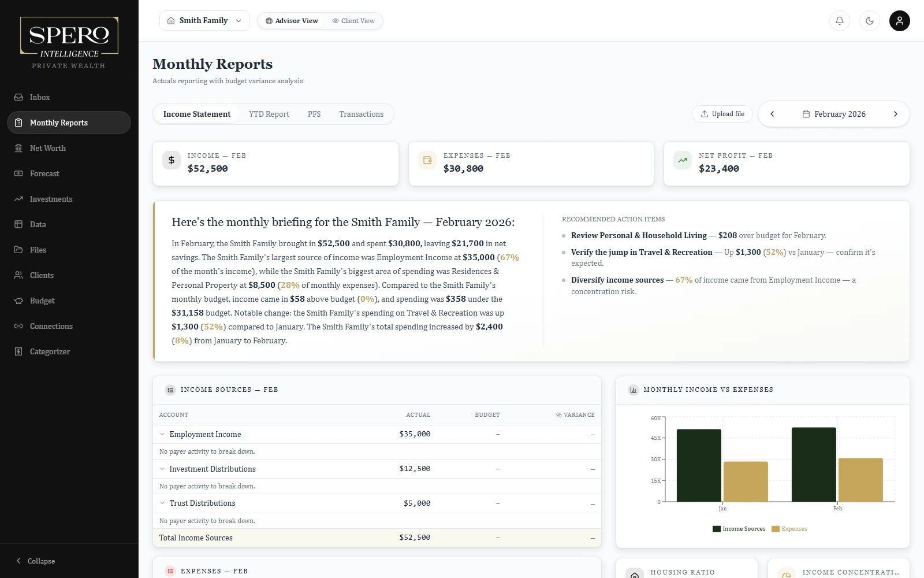Screen dimensions: 924x578
Task: Click the Expenses — Feb list icon
Action: pos(170,571)
